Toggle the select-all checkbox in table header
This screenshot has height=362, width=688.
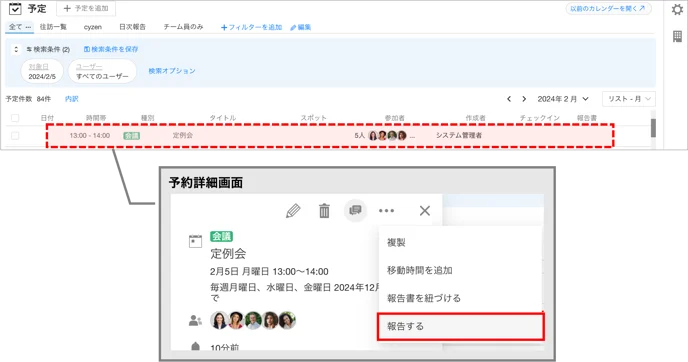pyautogui.click(x=15, y=118)
